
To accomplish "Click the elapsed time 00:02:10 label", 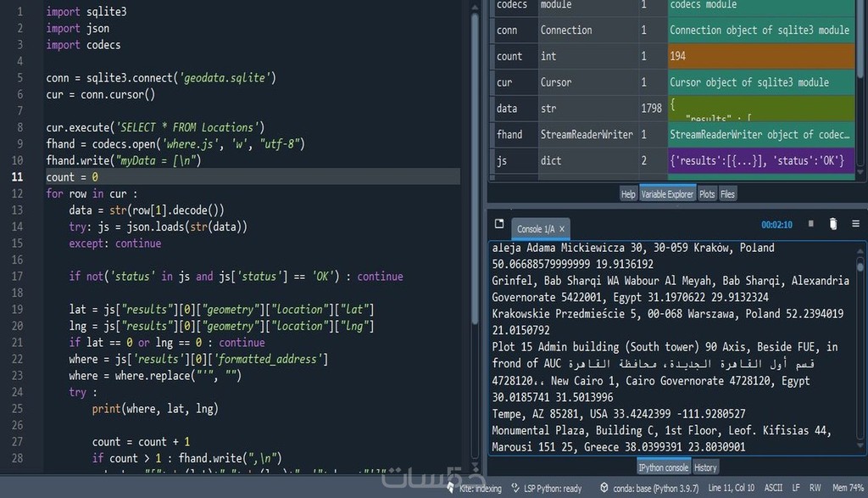I will click(776, 224).
